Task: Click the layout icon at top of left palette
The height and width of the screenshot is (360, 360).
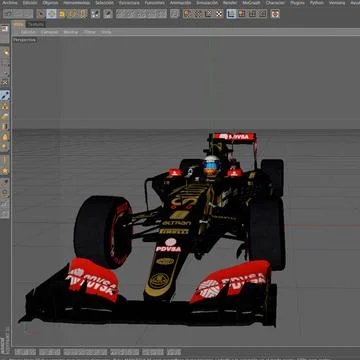Action: point(5,29)
